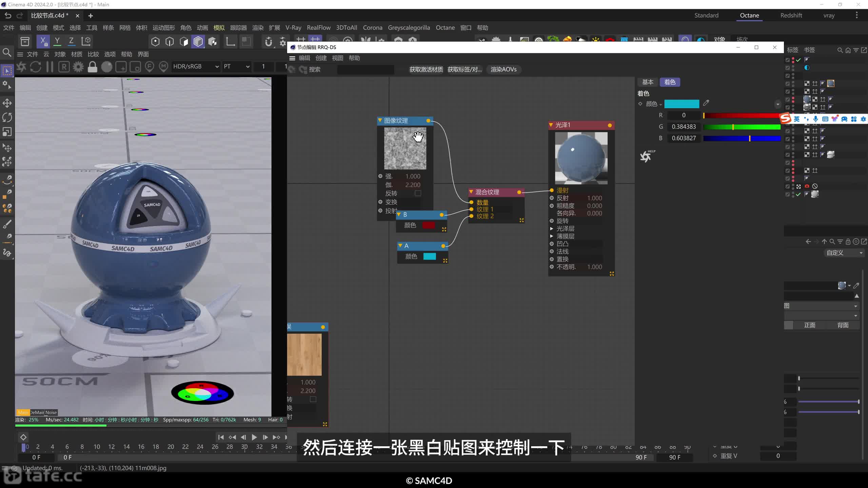Click the 渲染AOVs button
Screen dimensions: 868x488
[504, 69]
